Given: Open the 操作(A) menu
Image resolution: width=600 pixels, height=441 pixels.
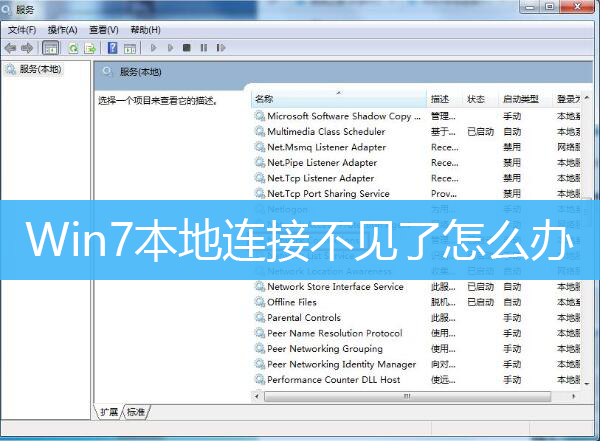Looking at the screenshot, I should (x=63, y=30).
